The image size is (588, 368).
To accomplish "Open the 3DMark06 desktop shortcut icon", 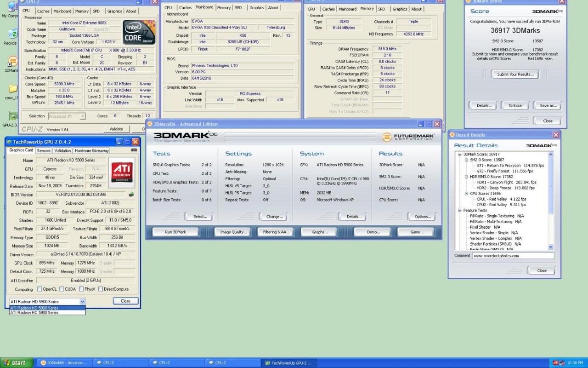I will coord(12,62).
